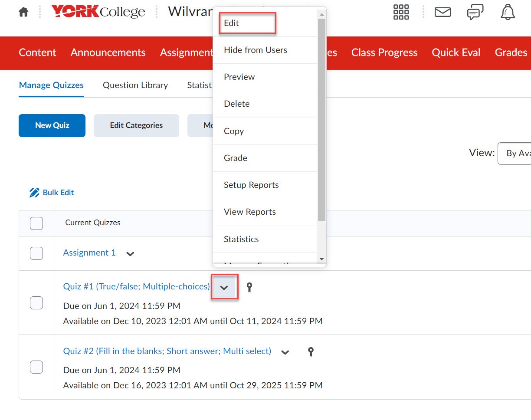Click the New Quiz button
This screenshot has height=420, width=531.
tap(52, 125)
